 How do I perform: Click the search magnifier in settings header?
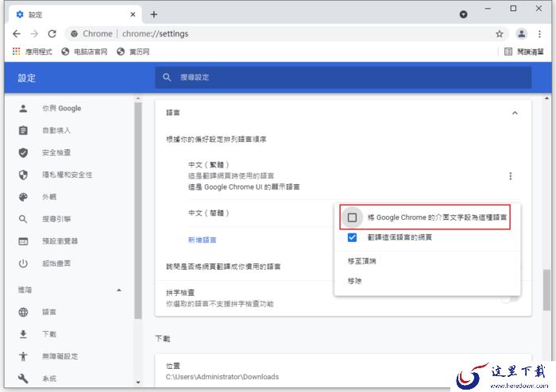167,77
